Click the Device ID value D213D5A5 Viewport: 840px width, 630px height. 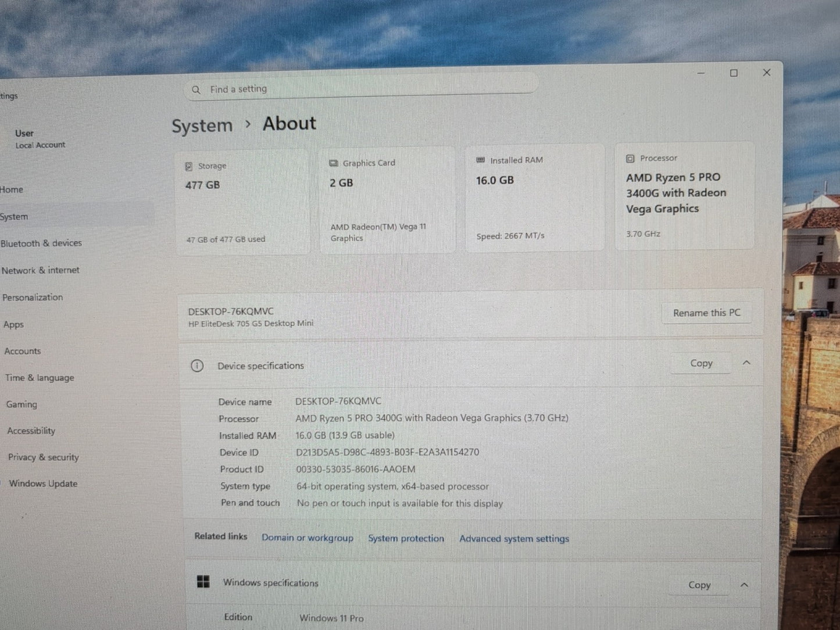click(388, 452)
